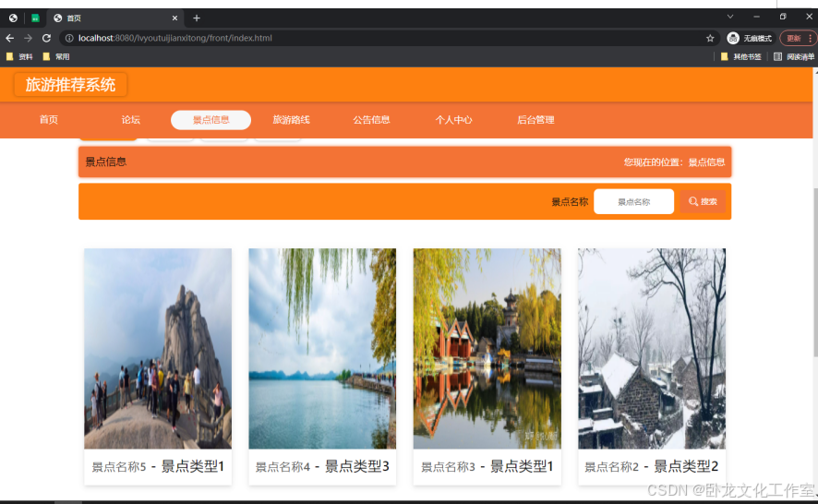Go back with the browser back arrow
The width and height of the screenshot is (818, 504).
(9, 38)
